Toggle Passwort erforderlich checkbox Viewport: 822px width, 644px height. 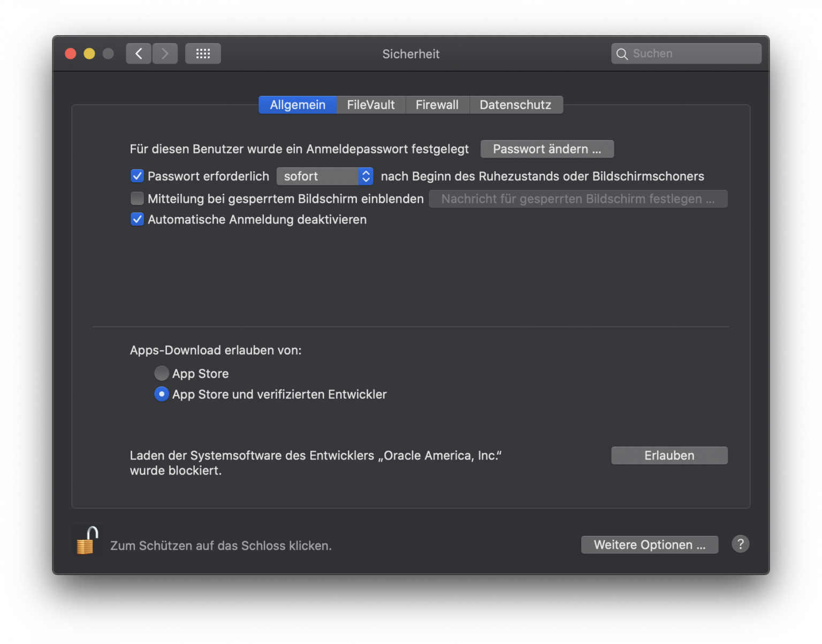pyautogui.click(x=137, y=176)
